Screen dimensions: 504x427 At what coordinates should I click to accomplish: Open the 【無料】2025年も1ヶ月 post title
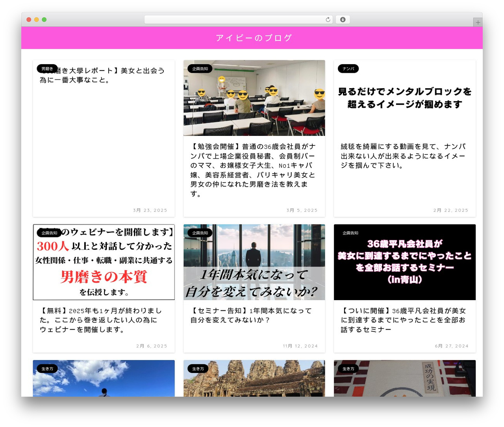coord(101,320)
